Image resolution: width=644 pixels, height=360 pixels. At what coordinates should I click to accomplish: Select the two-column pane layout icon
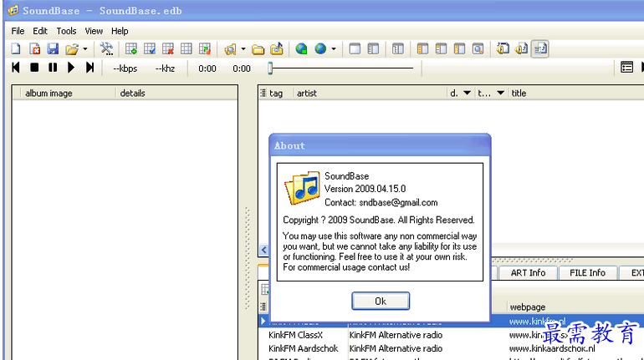click(x=373, y=49)
